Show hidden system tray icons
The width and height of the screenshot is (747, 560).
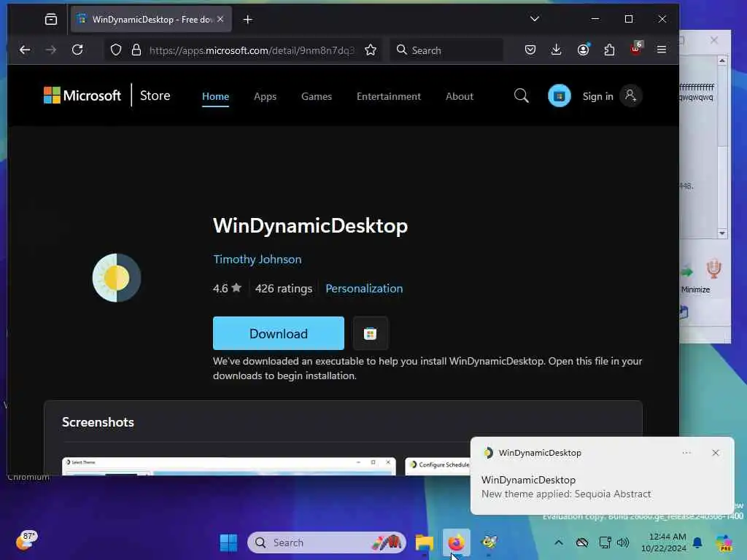(559, 542)
